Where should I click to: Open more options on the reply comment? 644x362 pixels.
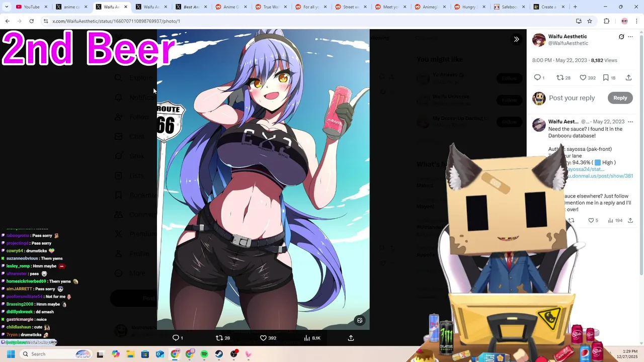coord(630,122)
